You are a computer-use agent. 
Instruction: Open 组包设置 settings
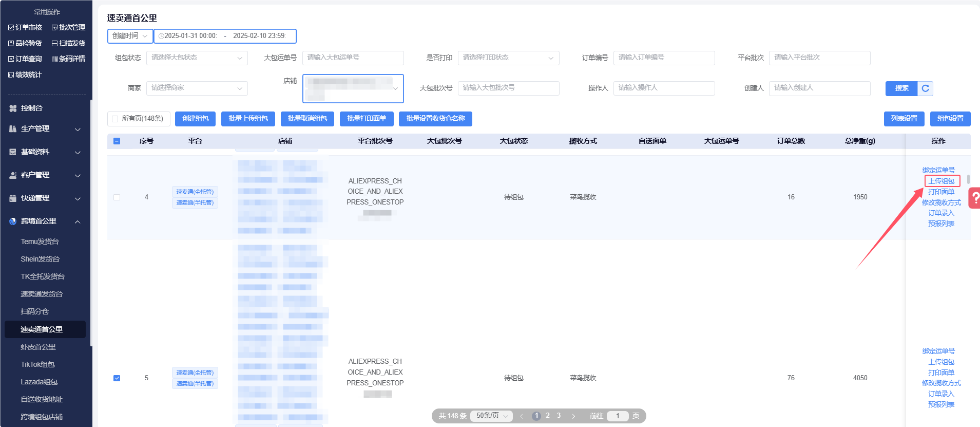[x=950, y=119]
